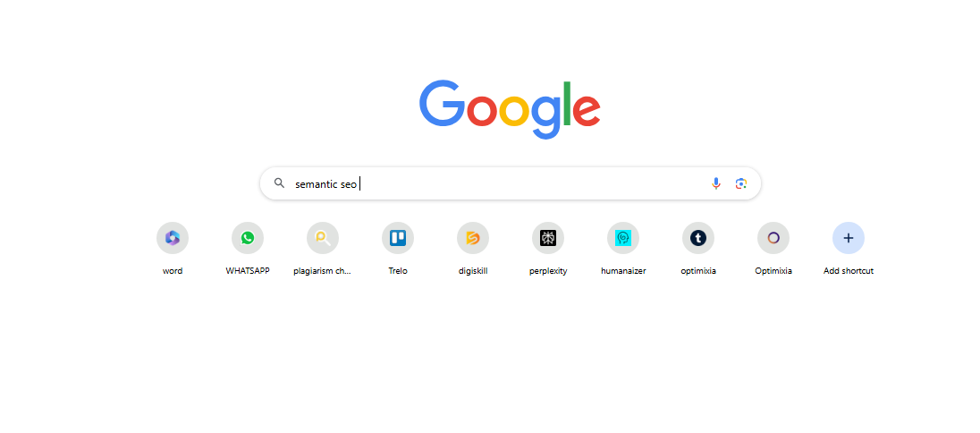Click the Add shortcut plus button
Viewport: 980px width, 433px height.
(849, 238)
